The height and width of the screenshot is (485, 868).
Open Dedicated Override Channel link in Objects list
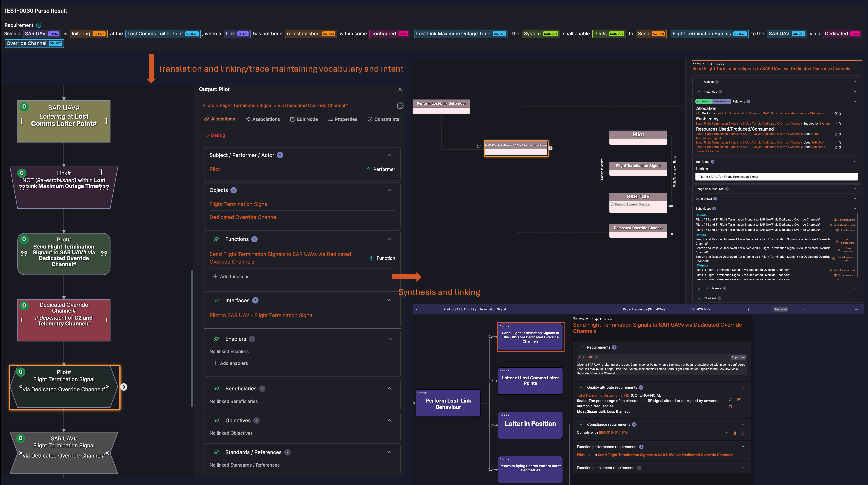[243, 217]
